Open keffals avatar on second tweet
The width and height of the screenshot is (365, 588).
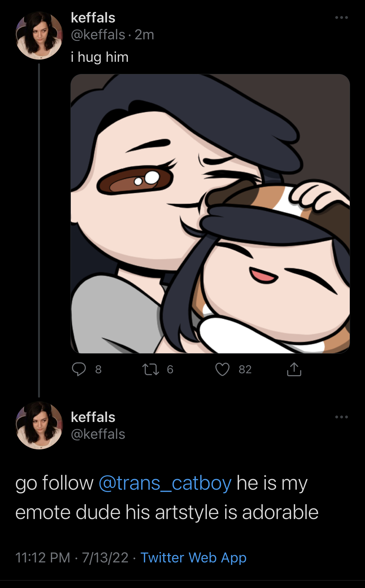(x=39, y=425)
